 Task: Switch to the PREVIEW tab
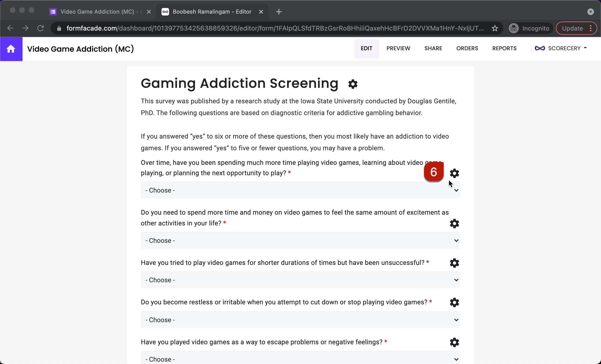click(x=398, y=48)
